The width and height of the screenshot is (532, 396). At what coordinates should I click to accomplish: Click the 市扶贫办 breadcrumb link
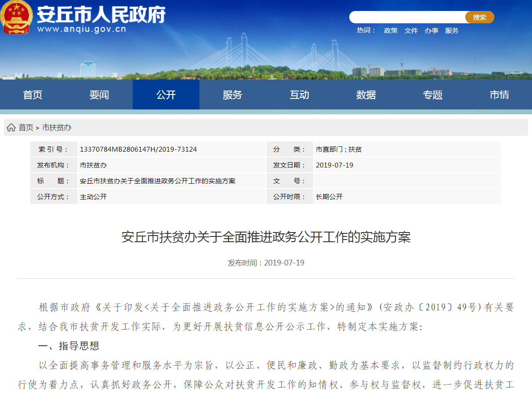57,127
